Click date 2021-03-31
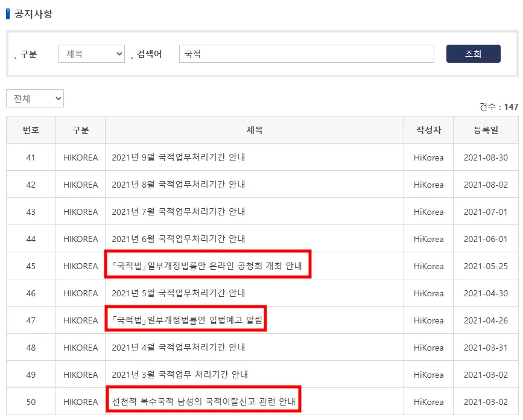The height and width of the screenshot is (420, 523). click(486, 348)
